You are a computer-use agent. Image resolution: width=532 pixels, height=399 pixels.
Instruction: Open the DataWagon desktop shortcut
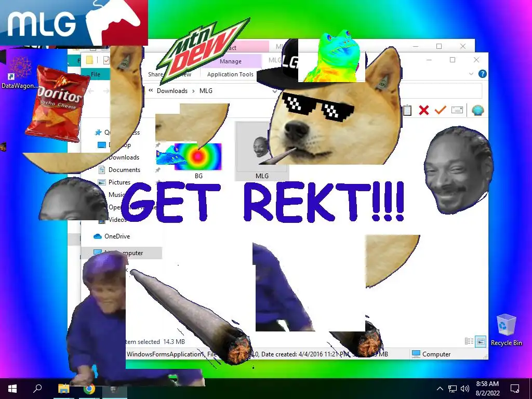pyautogui.click(x=20, y=73)
